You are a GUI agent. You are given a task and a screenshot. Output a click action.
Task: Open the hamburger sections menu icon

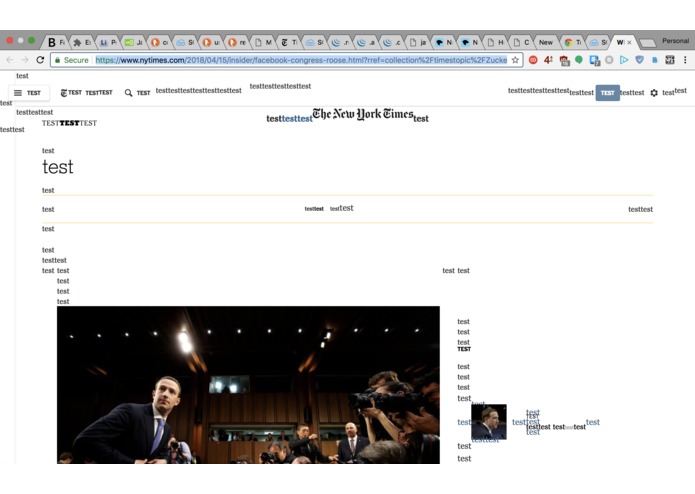click(18, 93)
